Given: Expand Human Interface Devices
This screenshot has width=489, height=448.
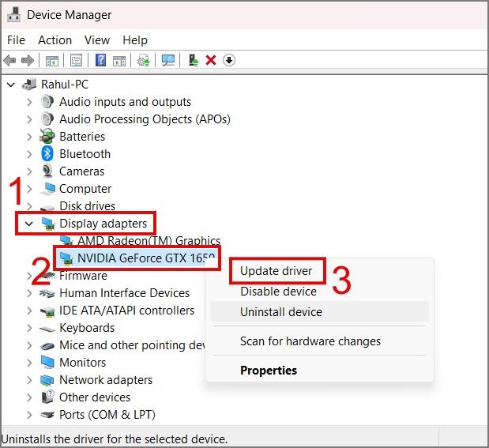Looking at the screenshot, I should point(29,293).
